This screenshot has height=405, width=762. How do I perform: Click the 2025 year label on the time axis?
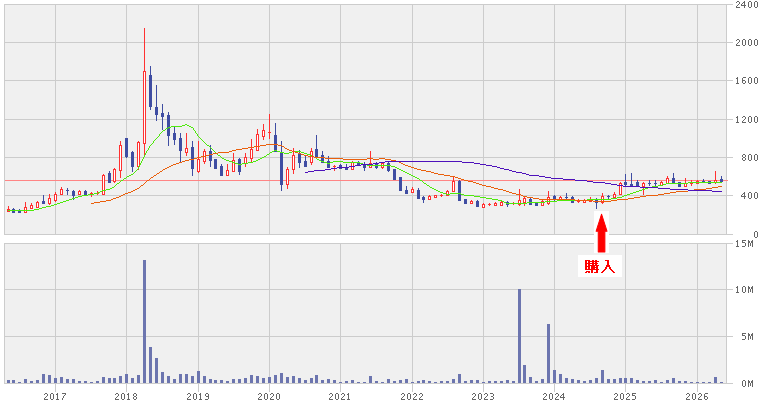[x=625, y=397]
